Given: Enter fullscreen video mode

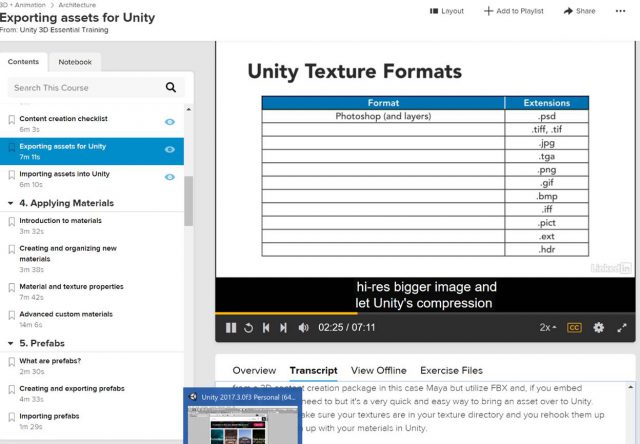Looking at the screenshot, I should (x=622, y=328).
